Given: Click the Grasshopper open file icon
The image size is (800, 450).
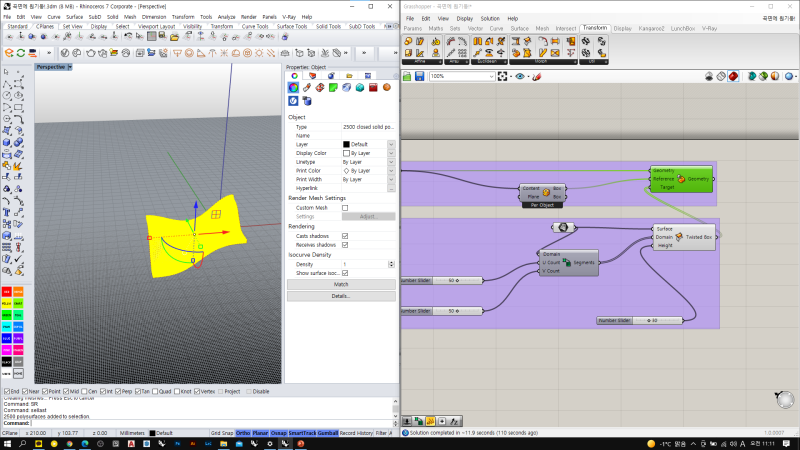Looking at the screenshot, I should click(x=408, y=76).
